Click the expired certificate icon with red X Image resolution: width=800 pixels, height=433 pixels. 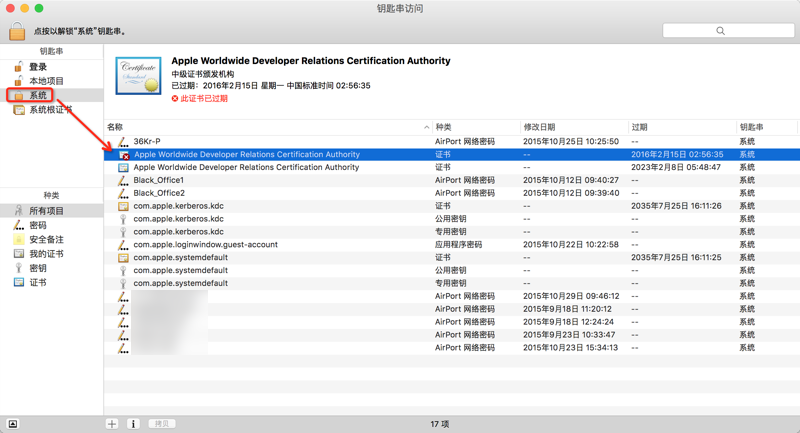pos(123,155)
